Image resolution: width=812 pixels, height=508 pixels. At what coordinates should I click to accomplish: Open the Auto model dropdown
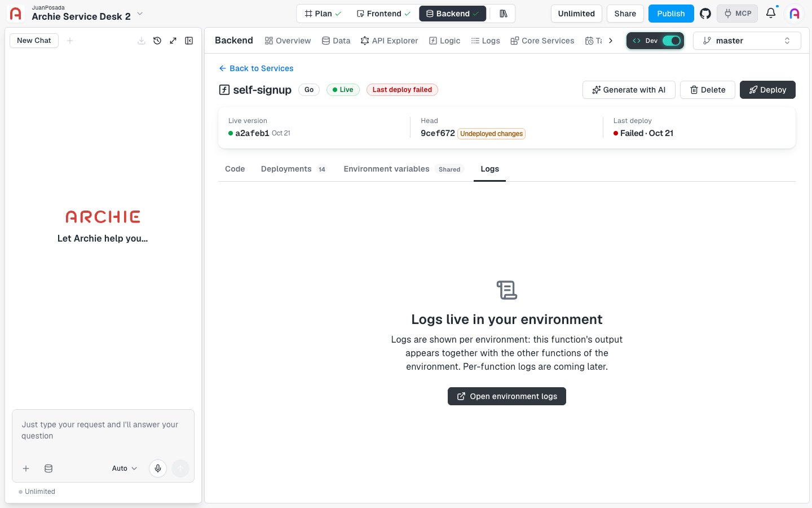click(x=125, y=468)
